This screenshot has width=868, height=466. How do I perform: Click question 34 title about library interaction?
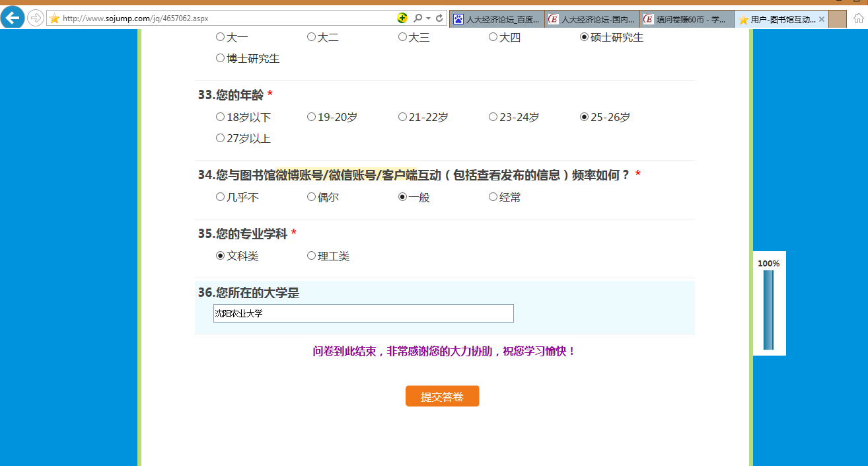[x=414, y=175]
